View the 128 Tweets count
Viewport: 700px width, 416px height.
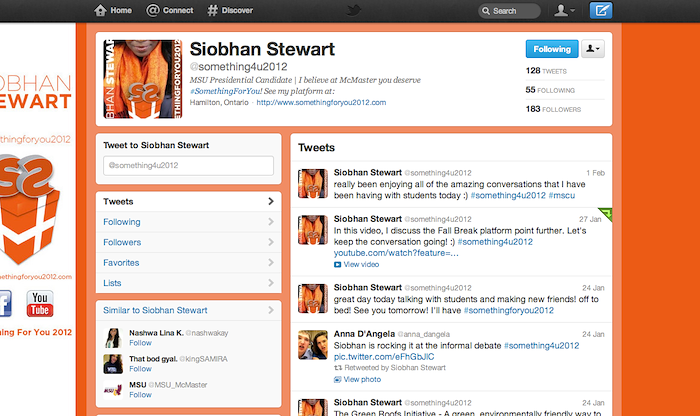(546, 71)
